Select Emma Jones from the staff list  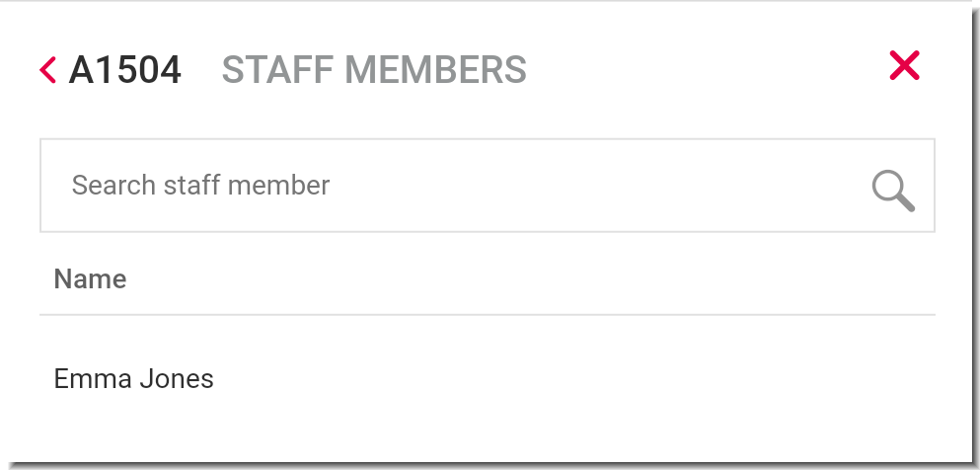[488, 379]
